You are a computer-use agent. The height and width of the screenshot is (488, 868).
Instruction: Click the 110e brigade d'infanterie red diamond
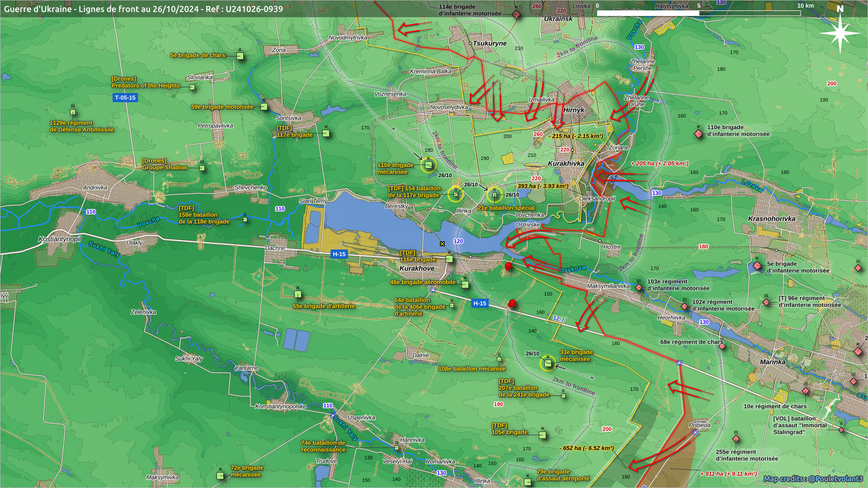coord(698,134)
